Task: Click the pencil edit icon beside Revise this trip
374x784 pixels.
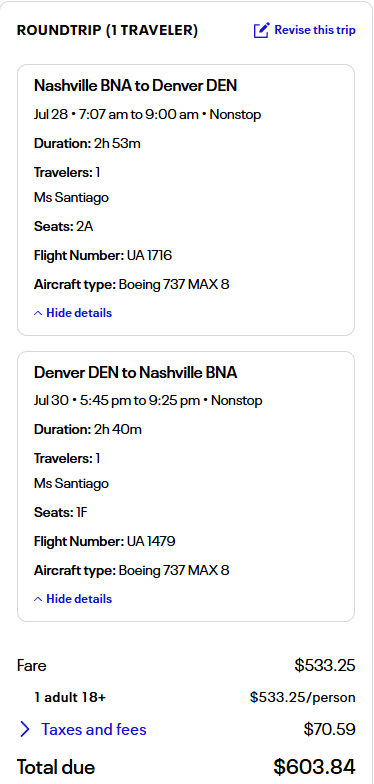Action: click(262, 30)
